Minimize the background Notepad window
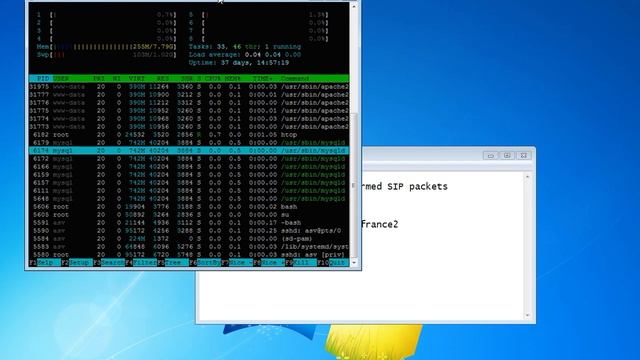The height and width of the screenshot is (360, 640). tap(491, 156)
